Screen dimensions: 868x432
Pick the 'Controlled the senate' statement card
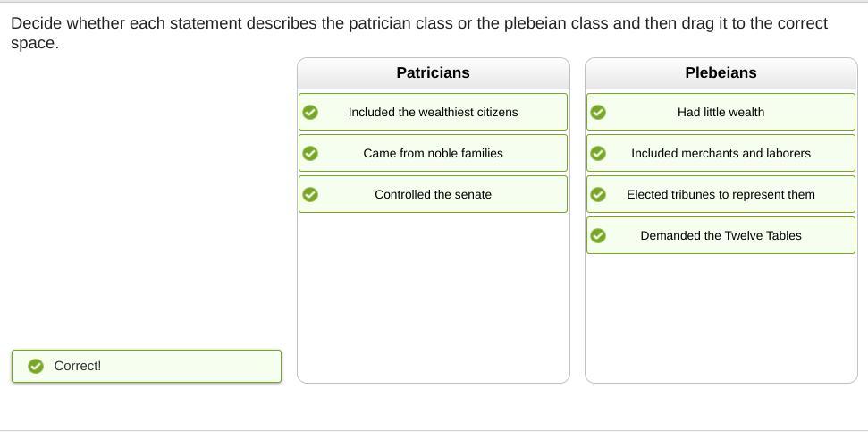tap(433, 195)
